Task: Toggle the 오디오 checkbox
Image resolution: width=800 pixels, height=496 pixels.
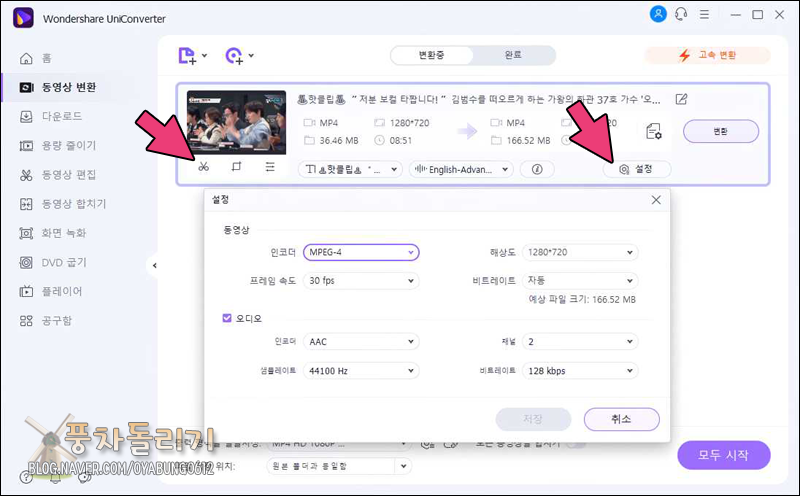Action: click(x=227, y=318)
